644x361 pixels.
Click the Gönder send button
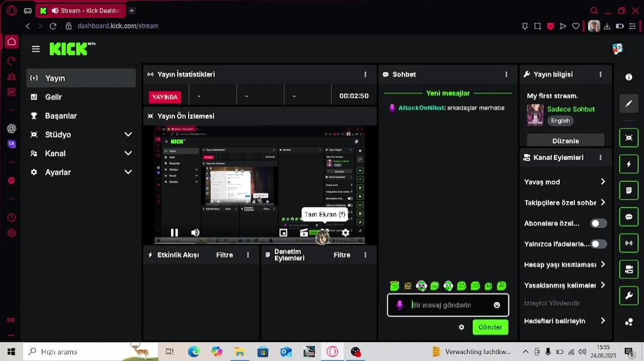pos(490,327)
